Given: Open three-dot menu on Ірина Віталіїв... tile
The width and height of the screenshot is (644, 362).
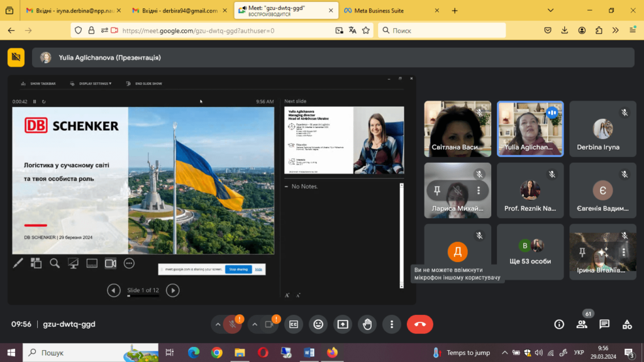Looking at the screenshot, I should pos(623,252).
